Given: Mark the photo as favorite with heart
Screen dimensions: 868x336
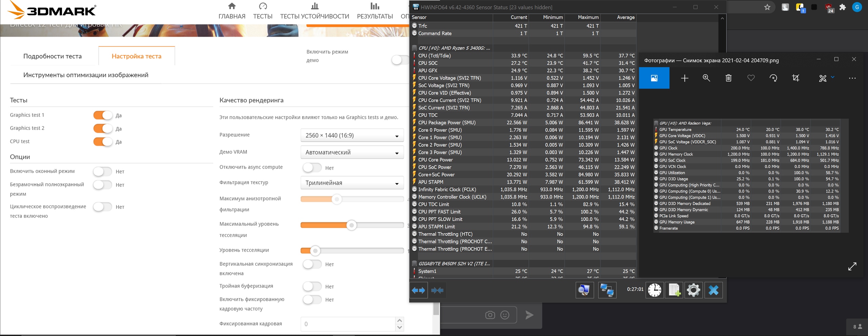Looking at the screenshot, I should [751, 78].
